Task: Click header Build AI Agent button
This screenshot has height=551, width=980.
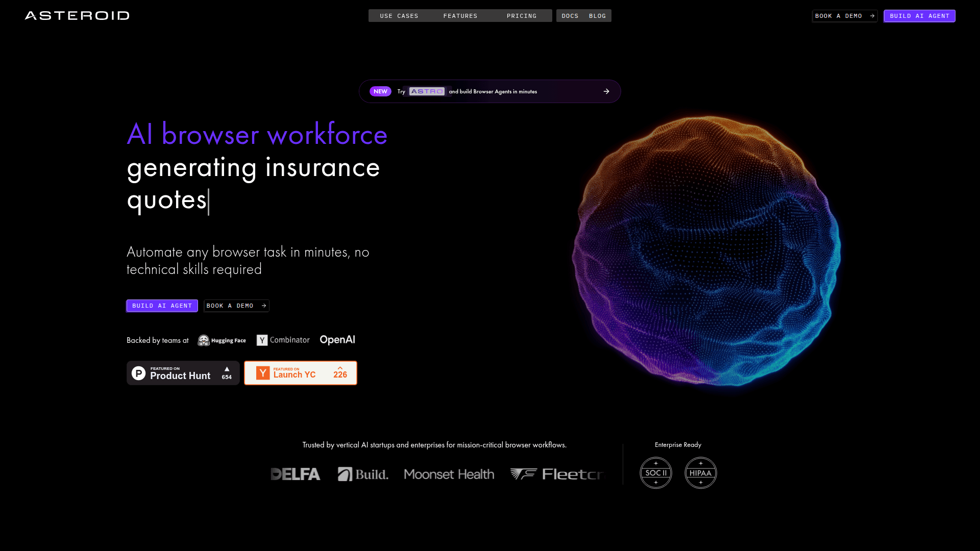Action: (919, 16)
